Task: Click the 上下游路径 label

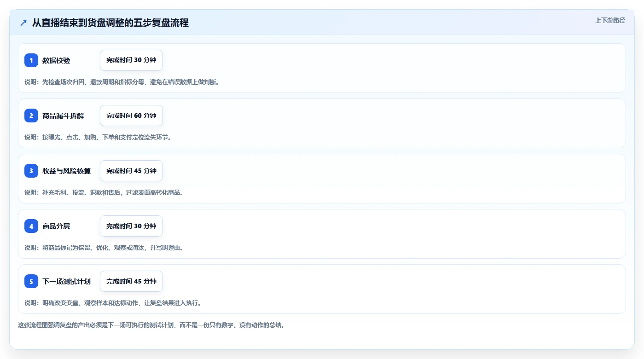Action: (x=610, y=20)
